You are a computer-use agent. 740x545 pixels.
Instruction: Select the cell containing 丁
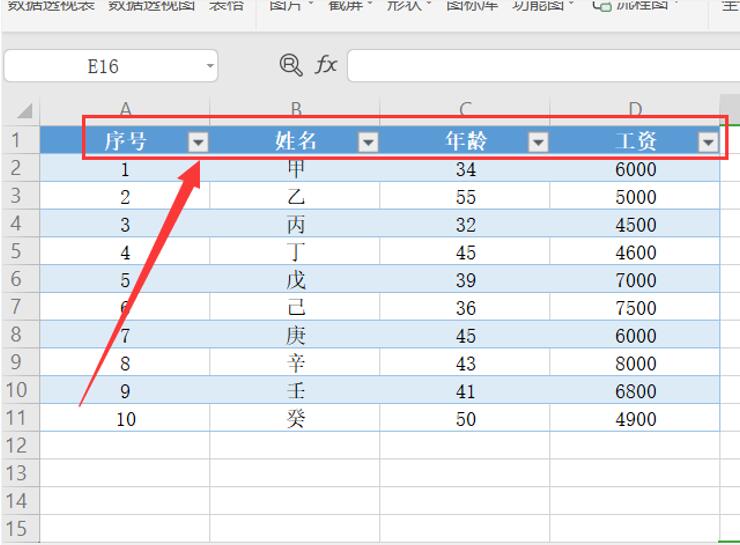295,251
